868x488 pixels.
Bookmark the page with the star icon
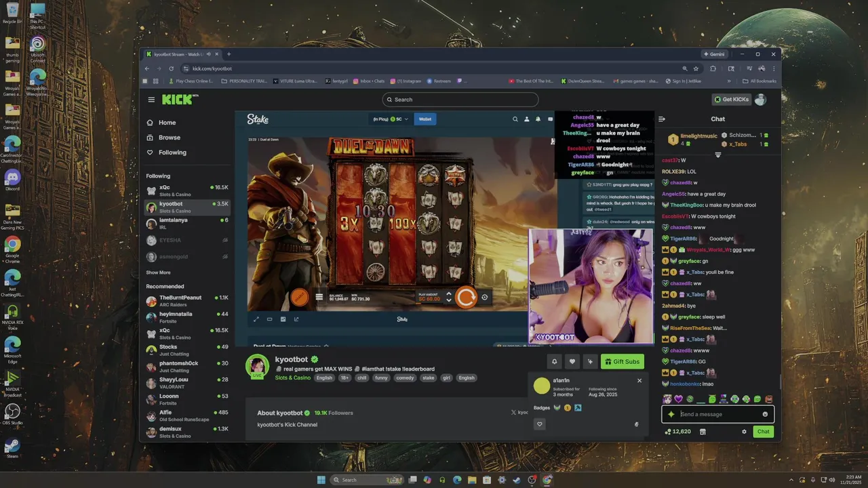coord(696,68)
